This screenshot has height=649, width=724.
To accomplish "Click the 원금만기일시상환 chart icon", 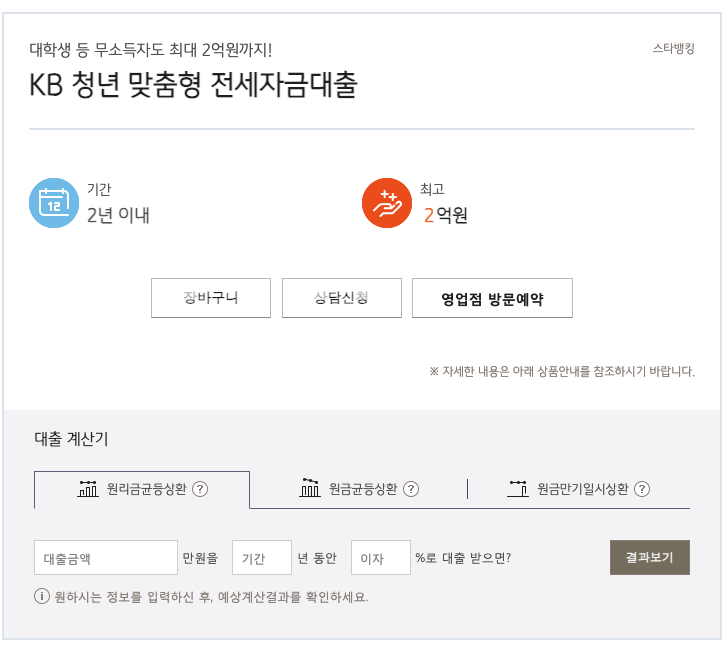I will (x=518, y=488).
